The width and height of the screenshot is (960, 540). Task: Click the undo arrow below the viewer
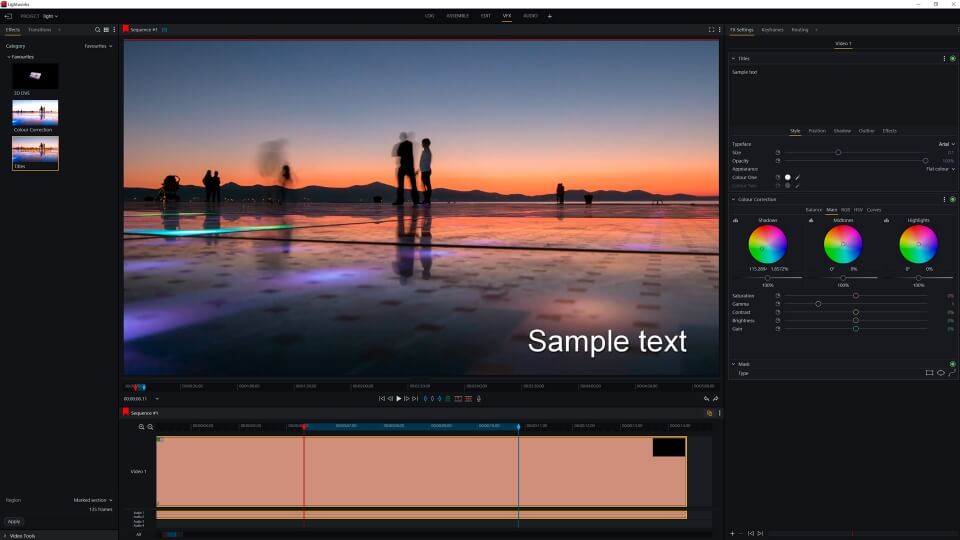click(706, 398)
